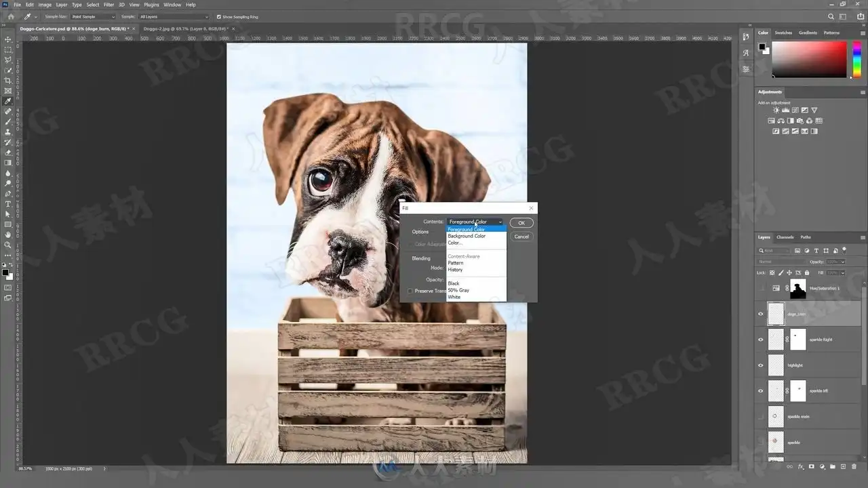The width and height of the screenshot is (868, 488).
Task: Add a Photo Filter adjustment
Action: (800, 121)
